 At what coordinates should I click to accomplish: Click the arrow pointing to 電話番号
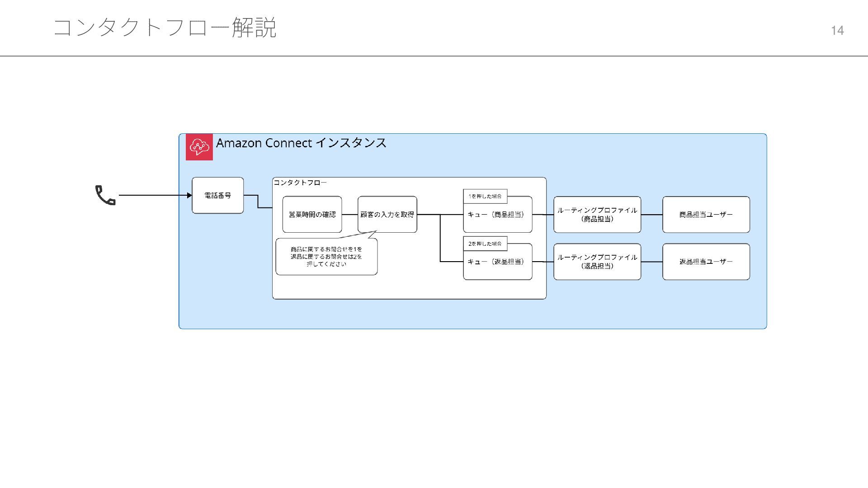[154, 195]
